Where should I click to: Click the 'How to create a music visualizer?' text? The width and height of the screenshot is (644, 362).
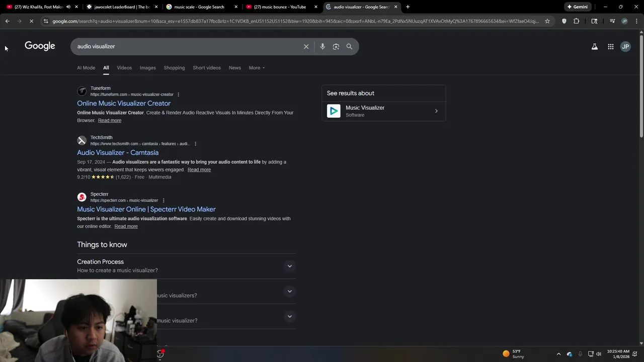coord(117,270)
